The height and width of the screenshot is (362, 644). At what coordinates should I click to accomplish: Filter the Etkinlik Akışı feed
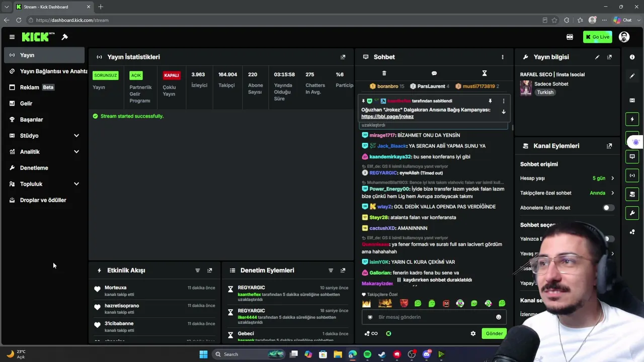(x=197, y=270)
